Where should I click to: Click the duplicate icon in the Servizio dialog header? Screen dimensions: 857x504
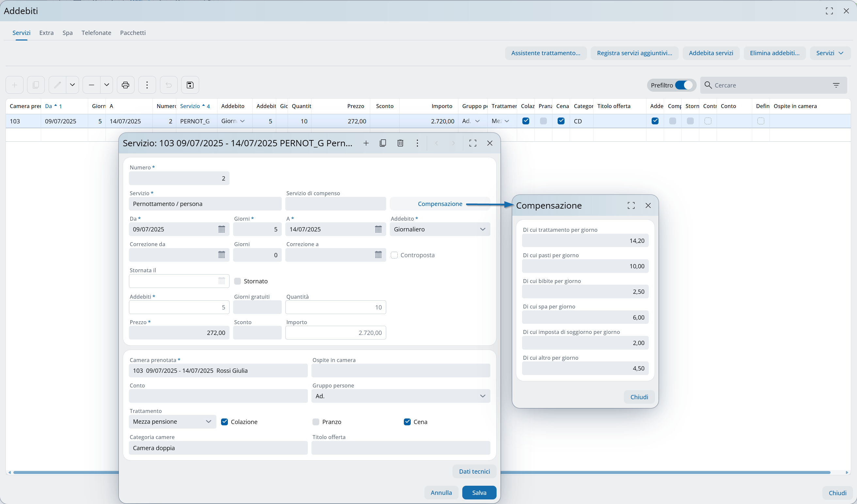[383, 143]
